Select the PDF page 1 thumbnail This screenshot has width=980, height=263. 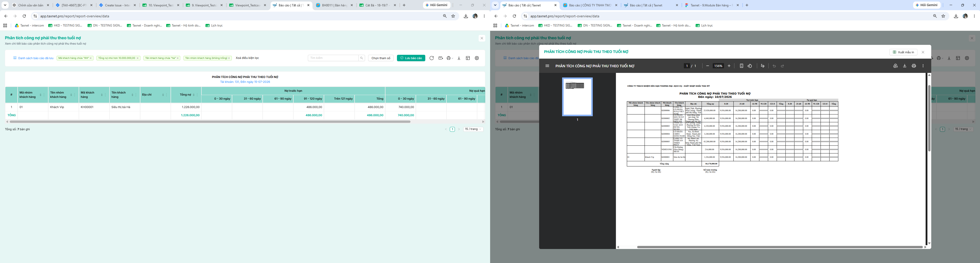[577, 97]
